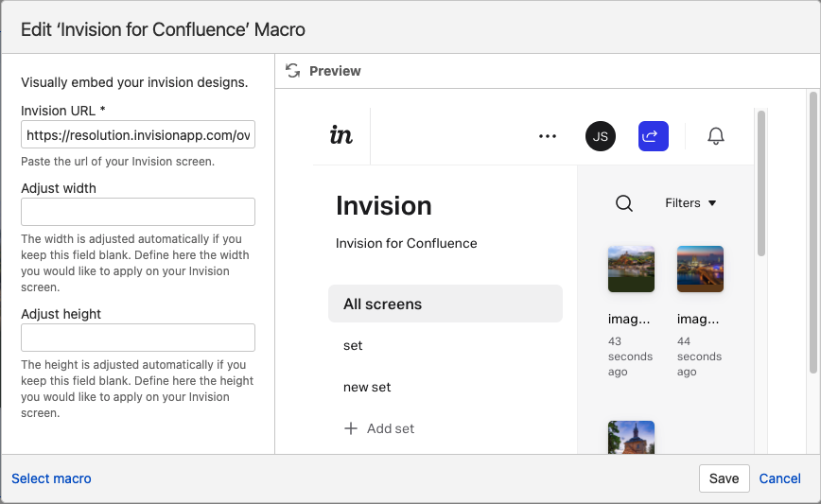
Task: Open the notifications bell
Action: 716,136
